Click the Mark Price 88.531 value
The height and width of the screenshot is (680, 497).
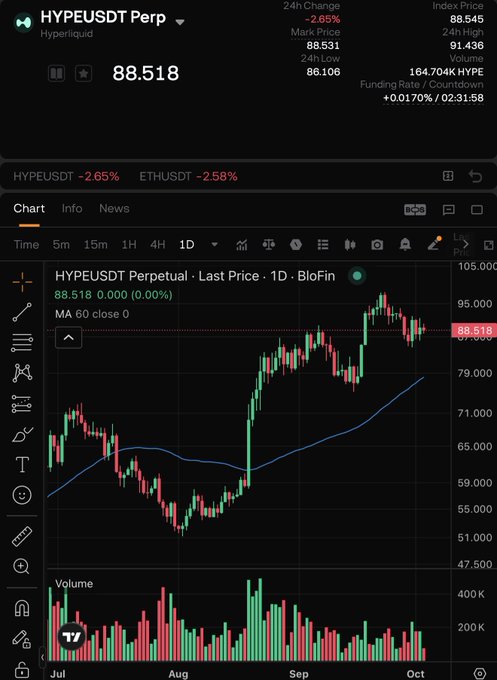pyautogui.click(x=323, y=46)
